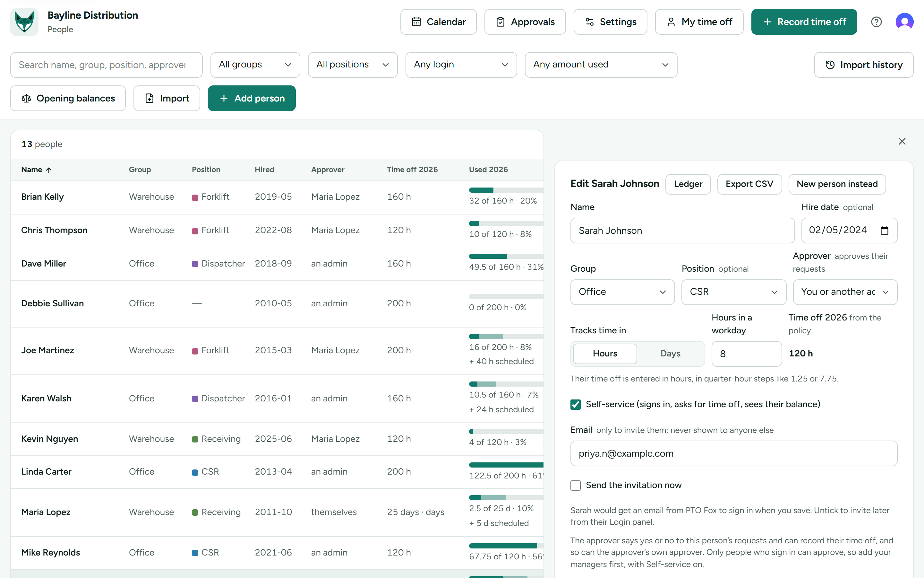Click Linda Carter's CSR position color dot

pos(195,472)
